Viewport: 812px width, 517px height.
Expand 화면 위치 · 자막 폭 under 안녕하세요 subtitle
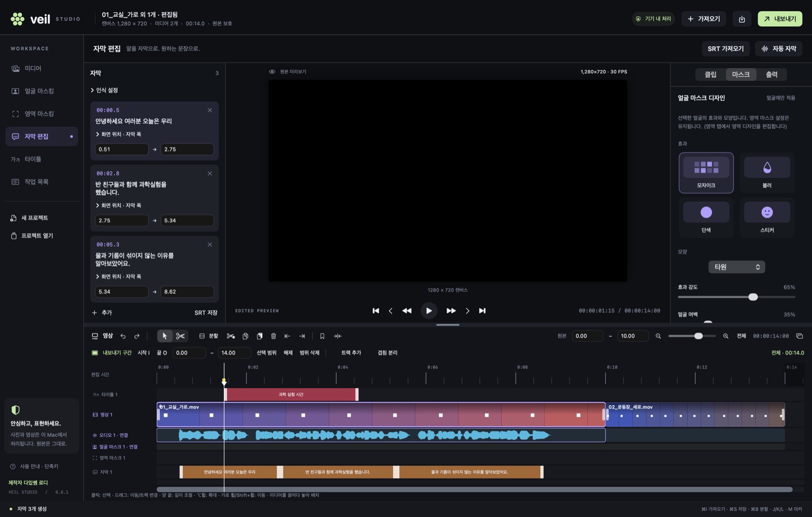click(x=119, y=135)
